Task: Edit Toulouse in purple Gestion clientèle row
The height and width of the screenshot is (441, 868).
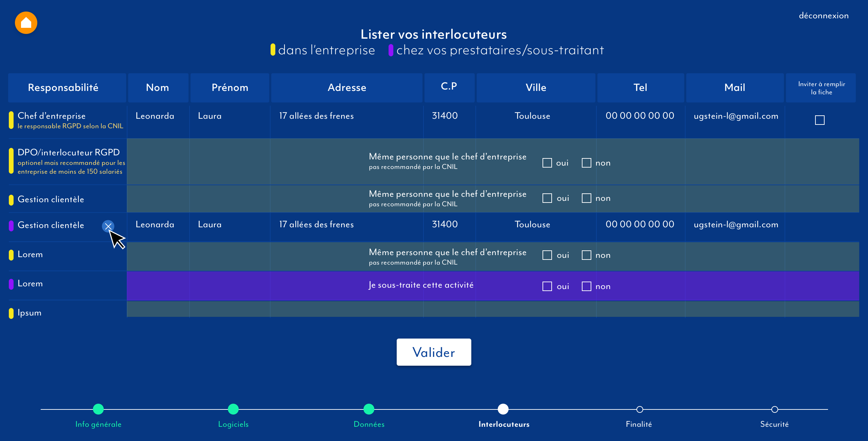Action: click(532, 225)
